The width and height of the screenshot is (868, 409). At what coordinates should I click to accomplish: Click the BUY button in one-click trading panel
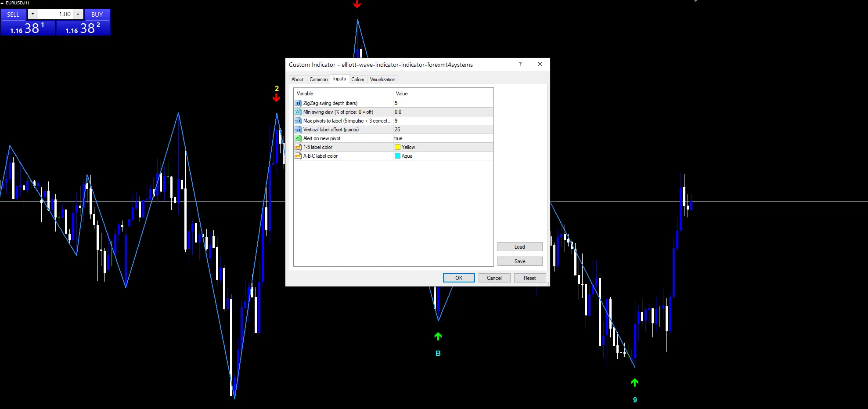pyautogui.click(x=97, y=14)
